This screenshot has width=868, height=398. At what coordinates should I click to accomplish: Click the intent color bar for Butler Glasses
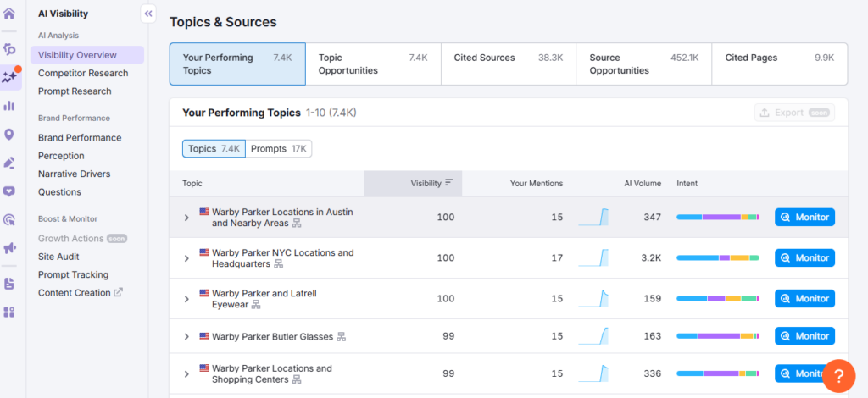(x=718, y=336)
